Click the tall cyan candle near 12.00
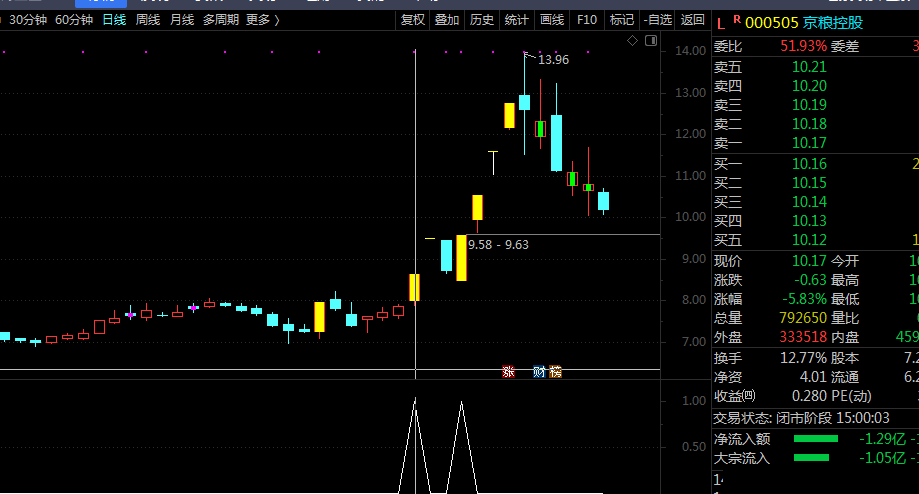Screen dimensions: 919x494 [x=556, y=143]
